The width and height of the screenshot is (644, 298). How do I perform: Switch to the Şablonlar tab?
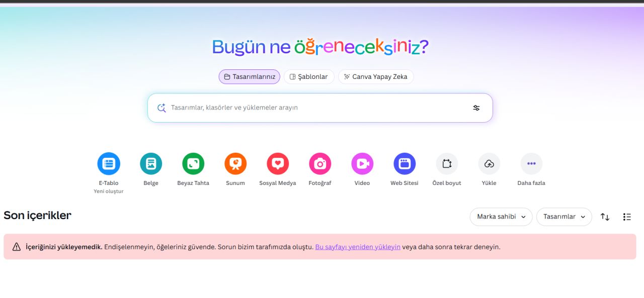(x=309, y=77)
